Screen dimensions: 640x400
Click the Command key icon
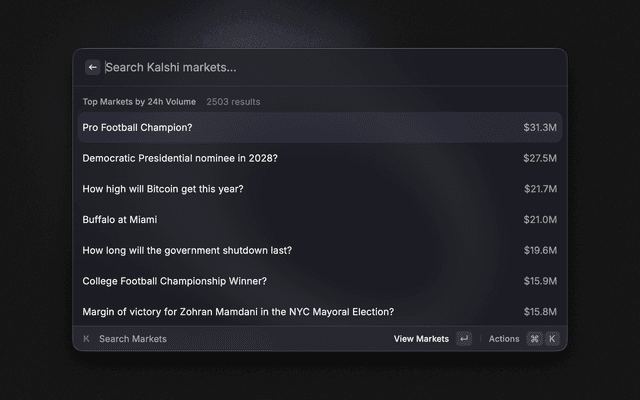click(x=534, y=339)
